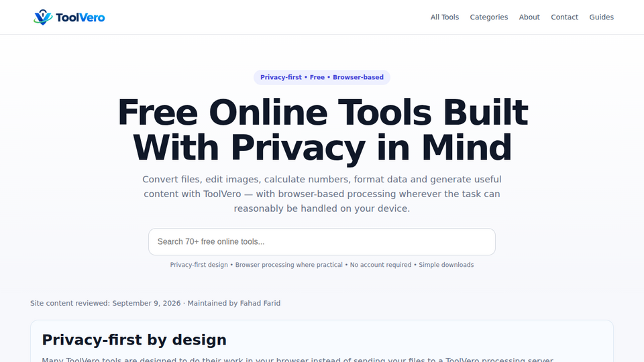Click the Privacy-first design tagline under search

coord(322,265)
